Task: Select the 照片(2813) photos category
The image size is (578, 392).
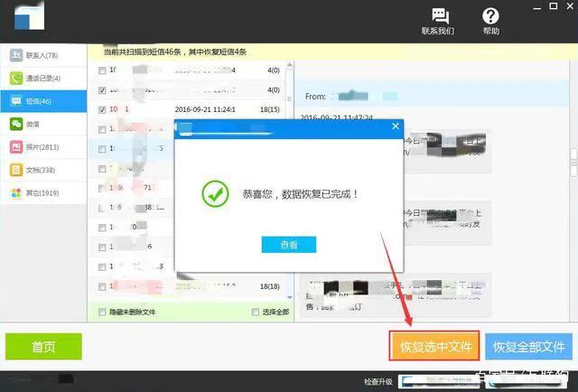Action: tap(43, 147)
